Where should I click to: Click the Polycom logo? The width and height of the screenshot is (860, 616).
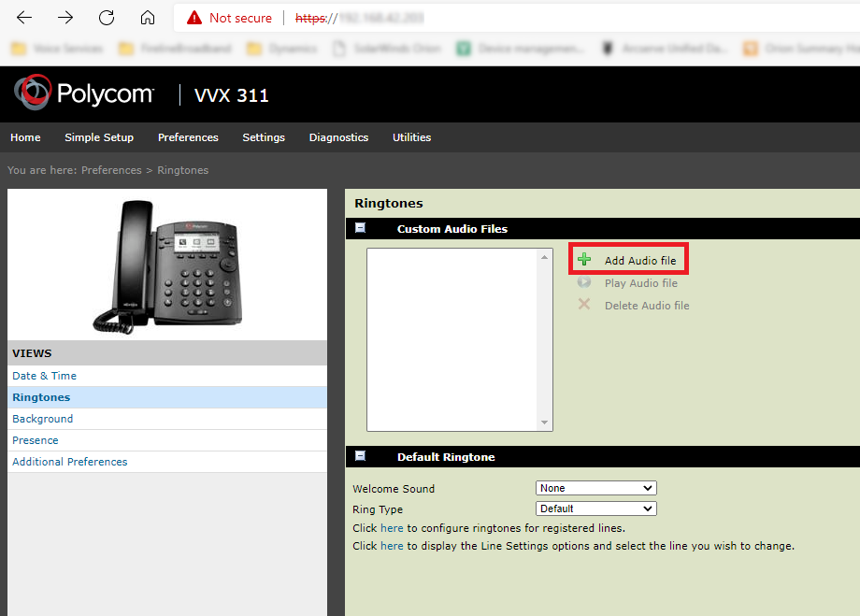[x=84, y=93]
